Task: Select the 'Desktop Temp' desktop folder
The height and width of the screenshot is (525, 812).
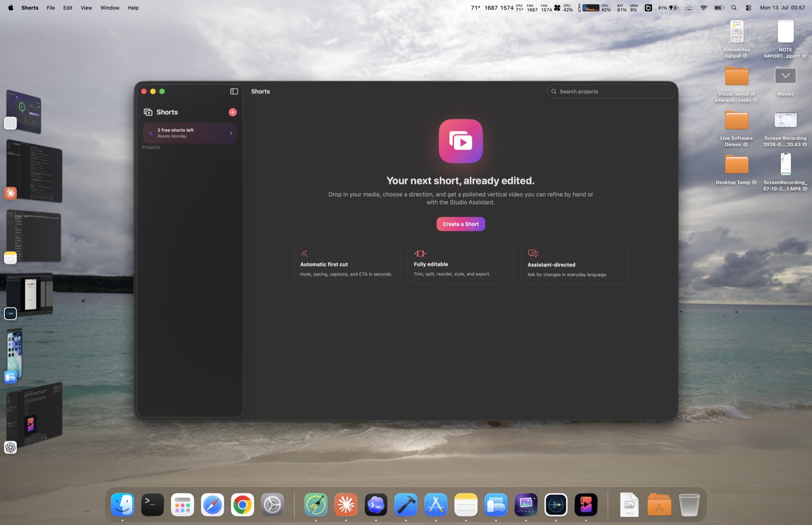Action: tap(736, 171)
